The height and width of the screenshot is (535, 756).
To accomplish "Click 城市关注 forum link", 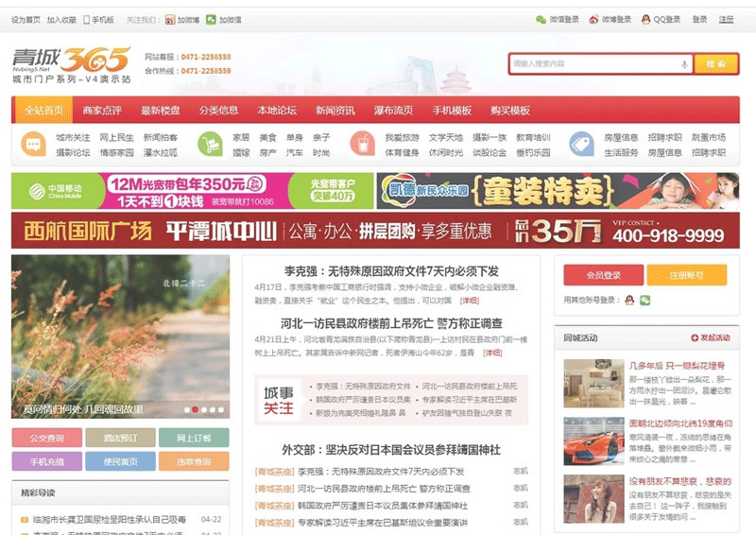I will [x=73, y=137].
